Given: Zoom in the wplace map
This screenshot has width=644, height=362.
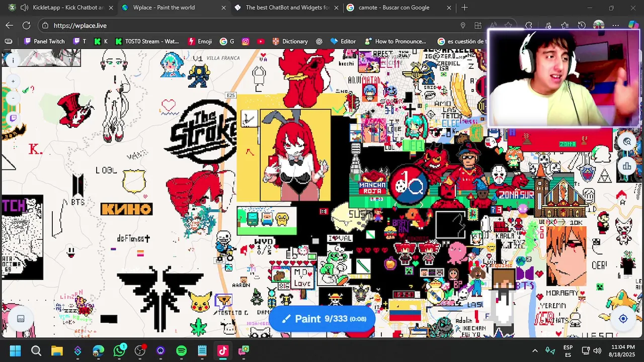Looking at the screenshot, I should 13,81.
